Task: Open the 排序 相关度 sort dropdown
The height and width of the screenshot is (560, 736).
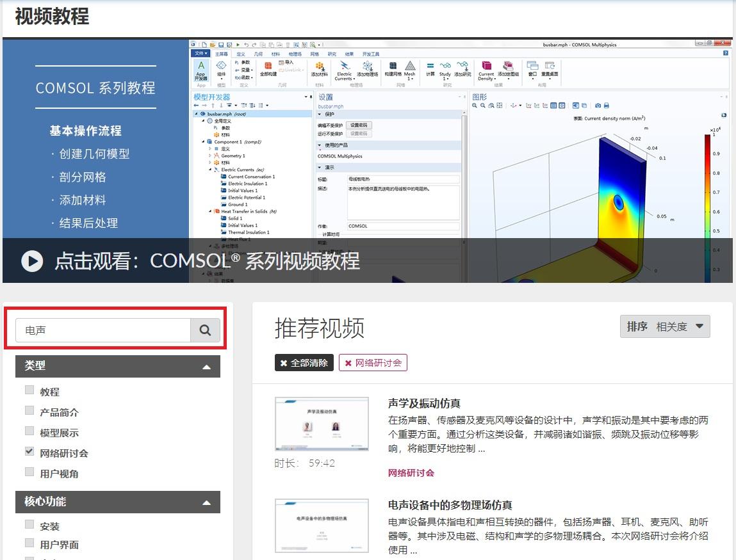Action: tap(664, 326)
